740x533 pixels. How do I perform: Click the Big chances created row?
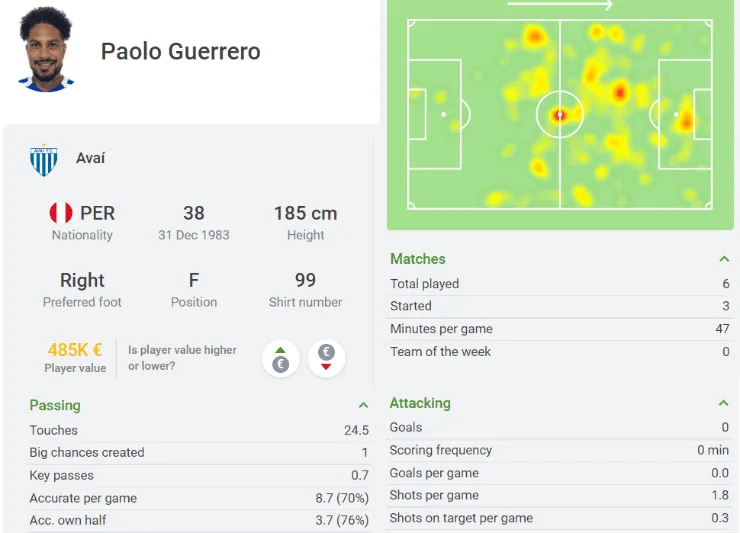199,452
